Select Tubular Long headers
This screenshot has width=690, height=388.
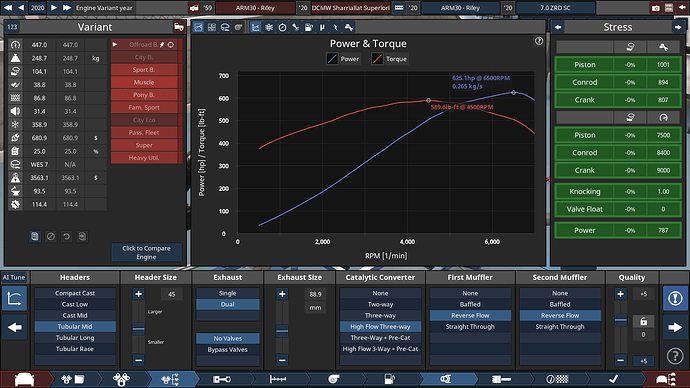pyautogui.click(x=75, y=338)
